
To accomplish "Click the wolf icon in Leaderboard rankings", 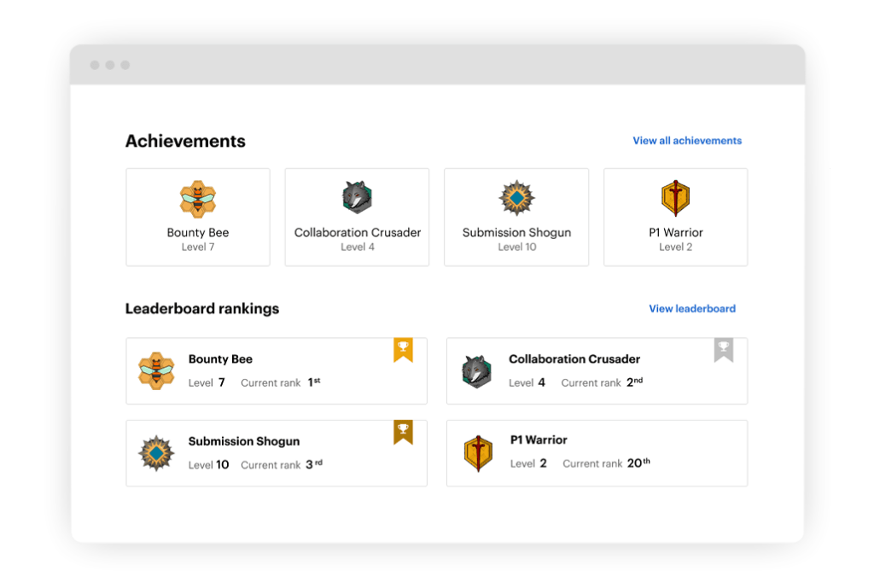I will coord(476,371).
